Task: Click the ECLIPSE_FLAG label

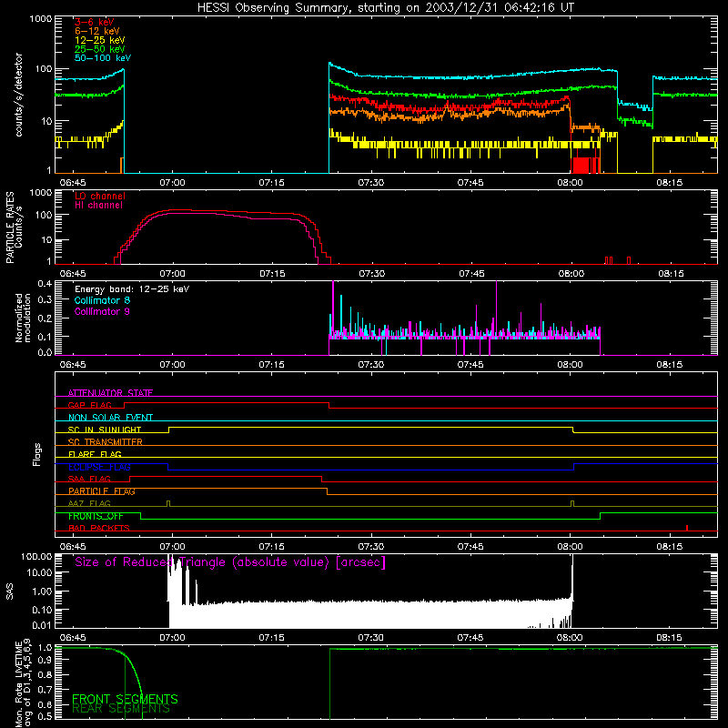Action: click(99, 467)
